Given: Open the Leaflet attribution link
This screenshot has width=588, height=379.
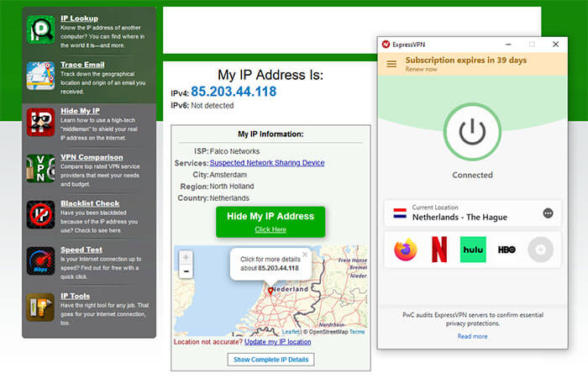Looking at the screenshot, I should (x=291, y=332).
